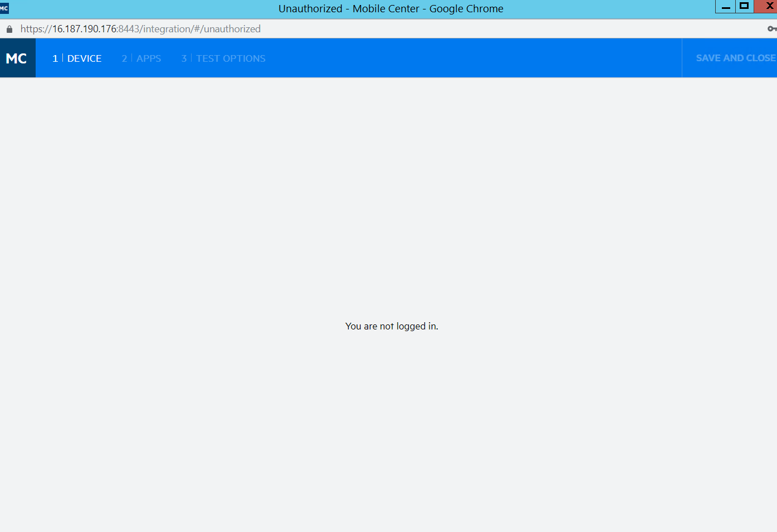Open the saved passwords key icon
Viewport: 777px width, 532px height.
[x=771, y=29]
